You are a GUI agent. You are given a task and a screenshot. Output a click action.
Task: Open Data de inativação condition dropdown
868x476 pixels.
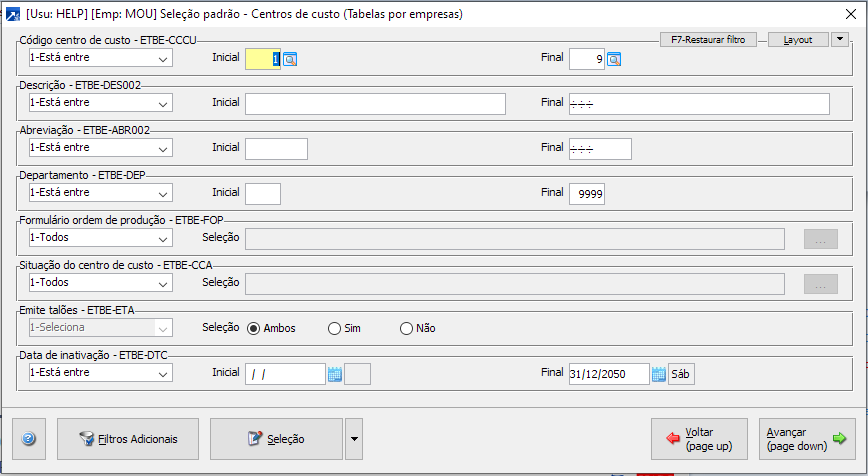pyautogui.click(x=101, y=372)
